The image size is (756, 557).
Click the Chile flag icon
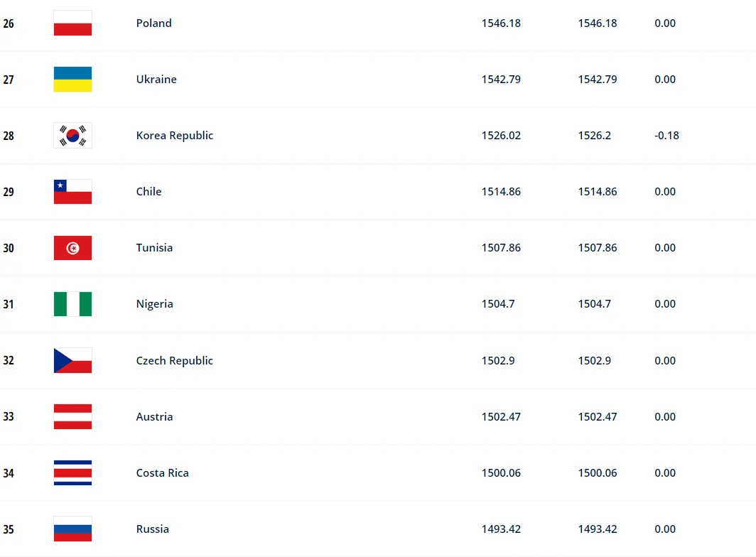tap(72, 192)
